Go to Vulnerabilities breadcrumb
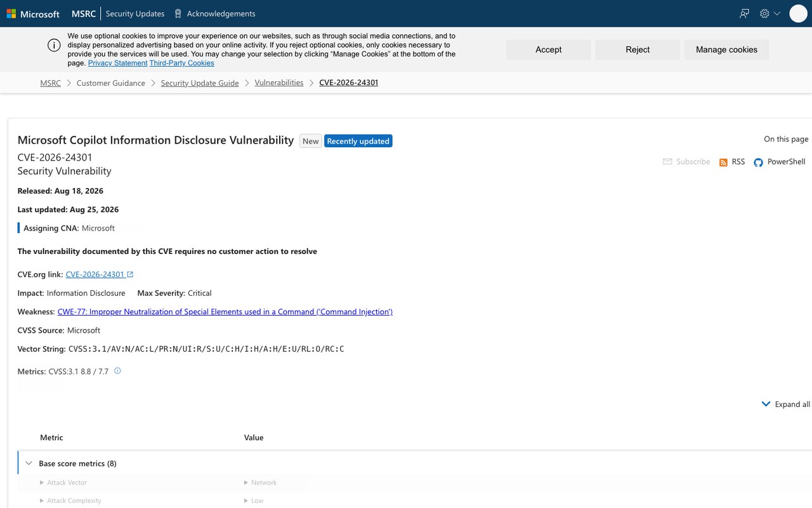The width and height of the screenshot is (812, 508). click(x=279, y=83)
